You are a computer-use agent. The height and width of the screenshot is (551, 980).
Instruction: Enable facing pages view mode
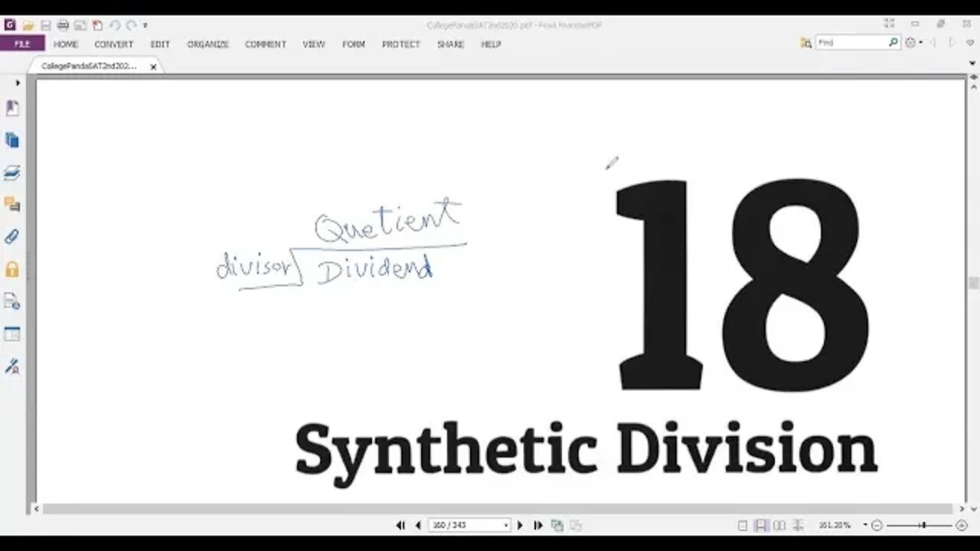(779, 526)
